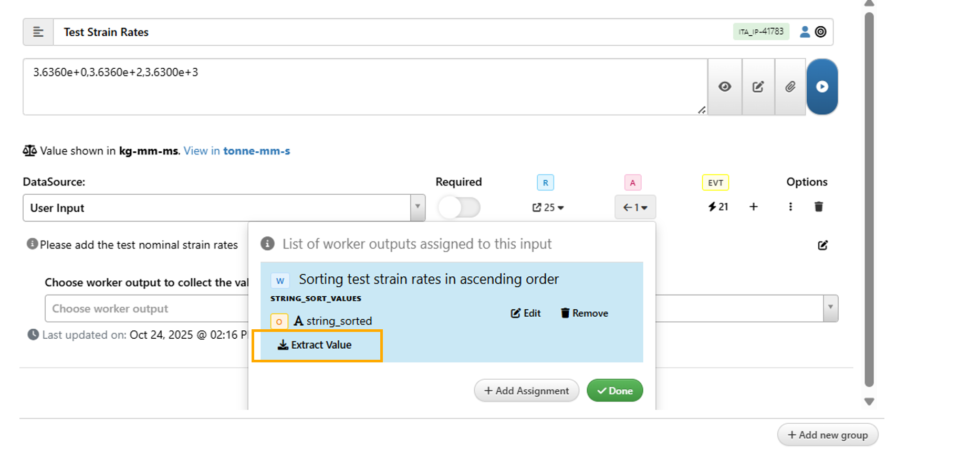Open the hamburger menu beside Test Strain Rates
The image size is (980, 459).
point(38,32)
